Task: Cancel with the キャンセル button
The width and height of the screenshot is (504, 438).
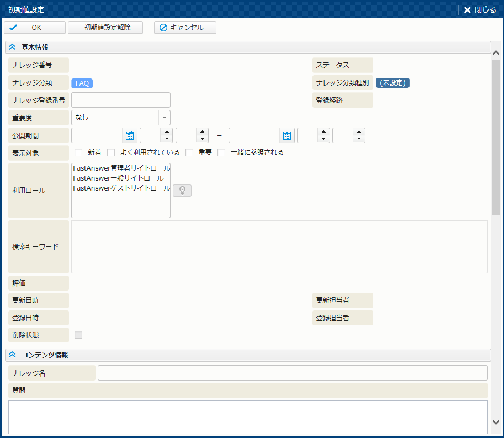Action: pos(185,28)
